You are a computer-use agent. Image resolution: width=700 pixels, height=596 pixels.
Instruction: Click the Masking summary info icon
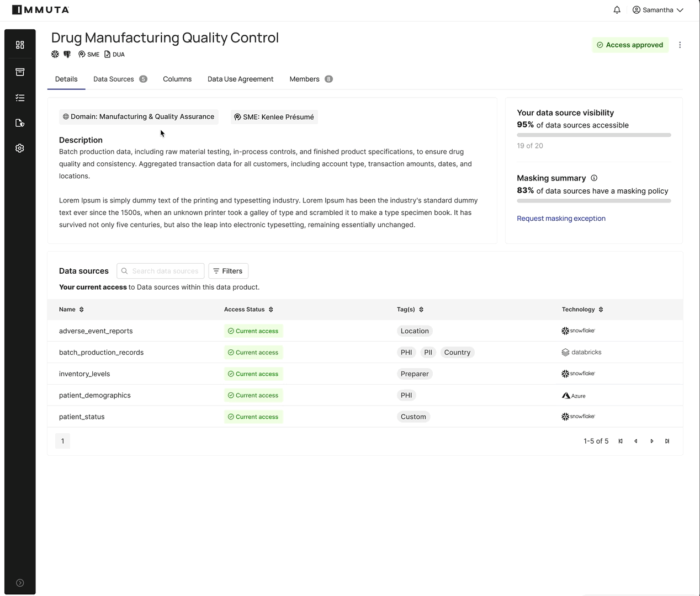point(594,178)
